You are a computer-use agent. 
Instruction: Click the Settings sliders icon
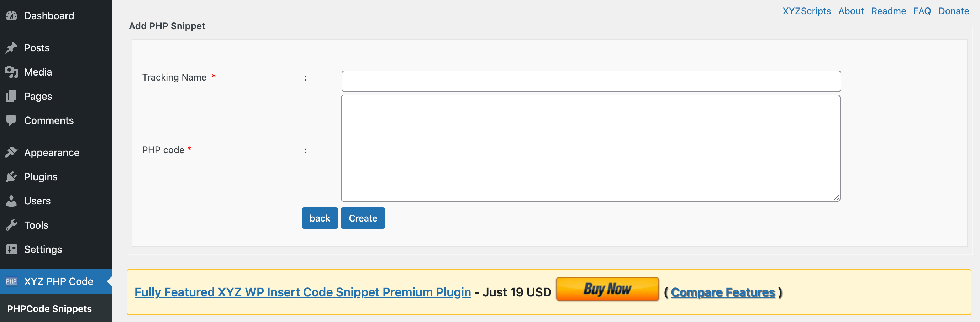[11, 249]
